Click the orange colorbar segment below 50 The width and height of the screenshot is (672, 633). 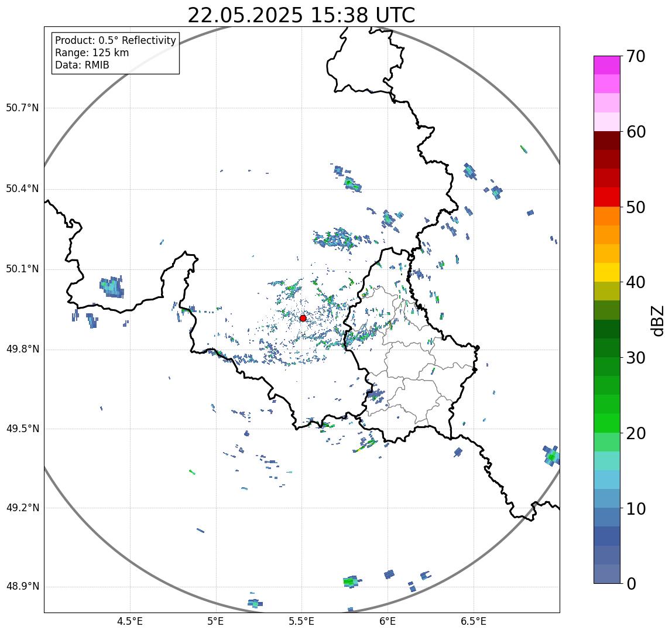click(607, 215)
